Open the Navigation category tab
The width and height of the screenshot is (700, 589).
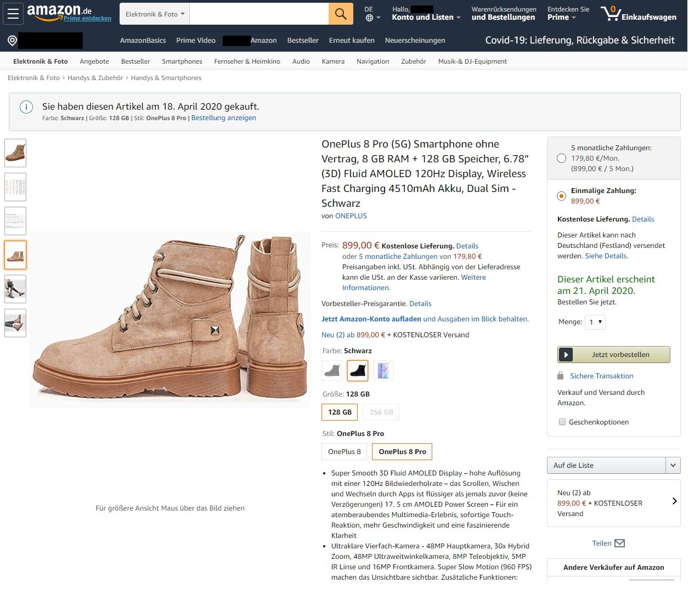point(372,61)
